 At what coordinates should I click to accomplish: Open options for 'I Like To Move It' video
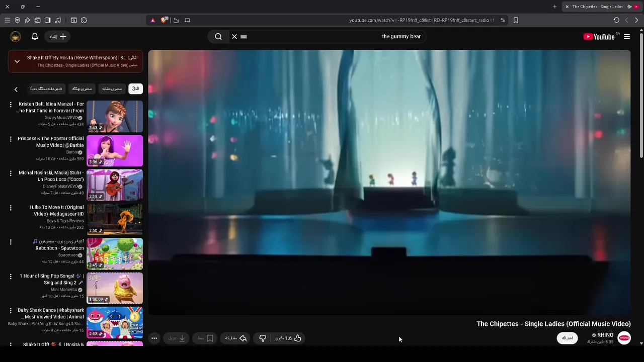click(x=11, y=208)
